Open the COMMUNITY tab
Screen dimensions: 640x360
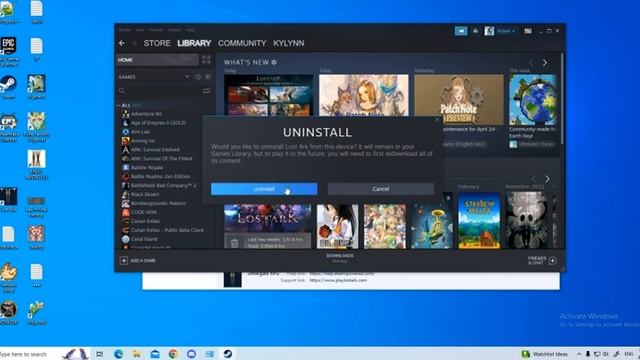pyautogui.click(x=242, y=43)
